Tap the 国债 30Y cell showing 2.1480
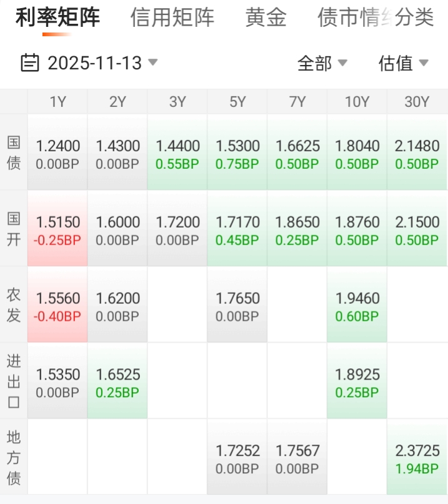Screen dimensions: 448x504 pos(417,154)
